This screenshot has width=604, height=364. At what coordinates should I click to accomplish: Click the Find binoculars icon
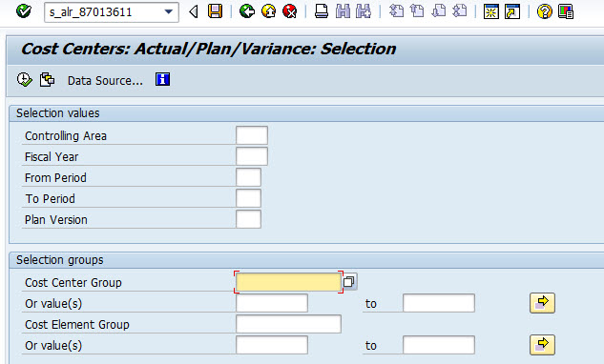click(343, 11)
